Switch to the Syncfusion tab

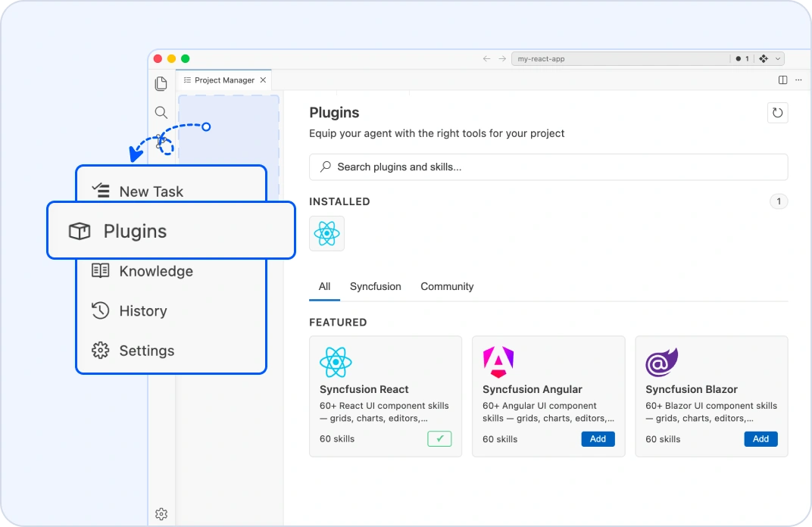point(376,286)
